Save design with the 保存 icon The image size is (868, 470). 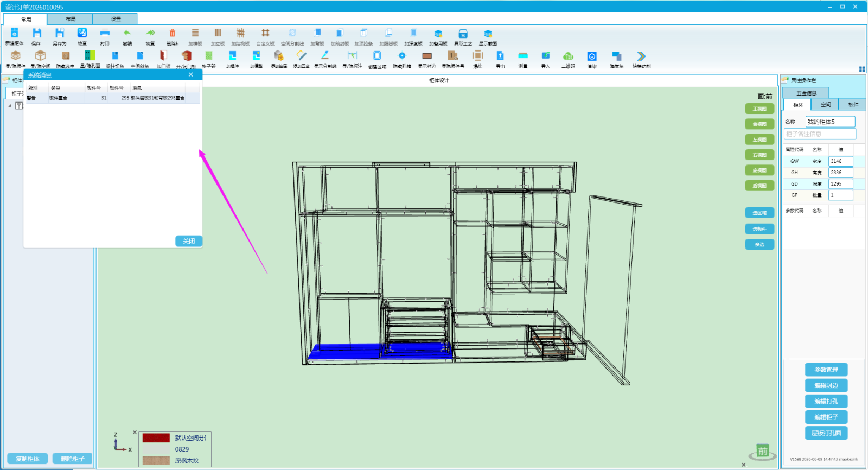36,36
